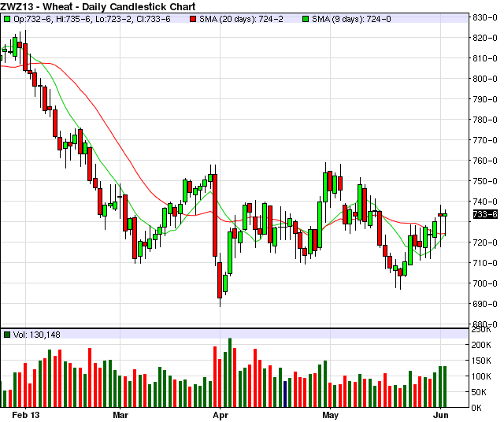Select the chart title 'ZWZ13 - Wheat - Daily Candlestick Chart'

pyautogui.click(x=98, y=6)
